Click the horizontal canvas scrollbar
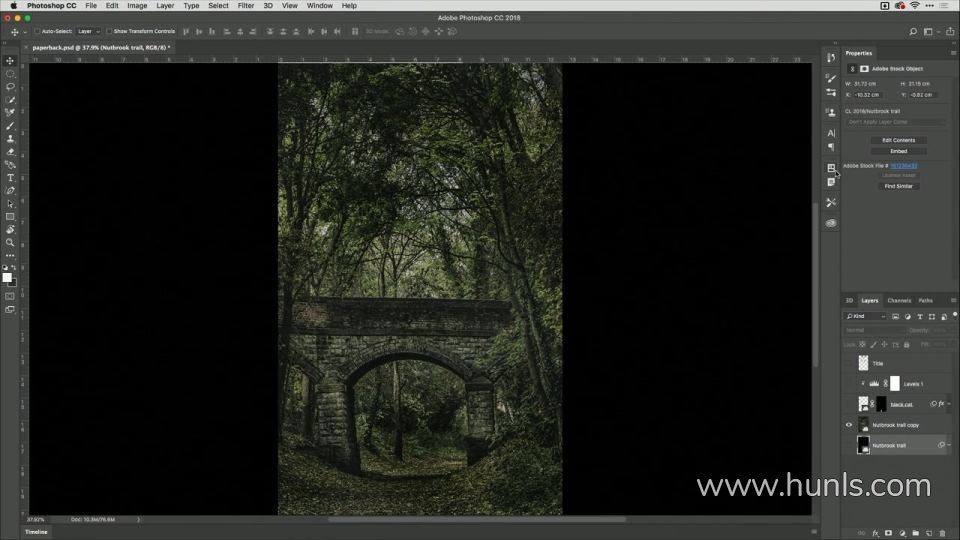 (x=476, y=519)
